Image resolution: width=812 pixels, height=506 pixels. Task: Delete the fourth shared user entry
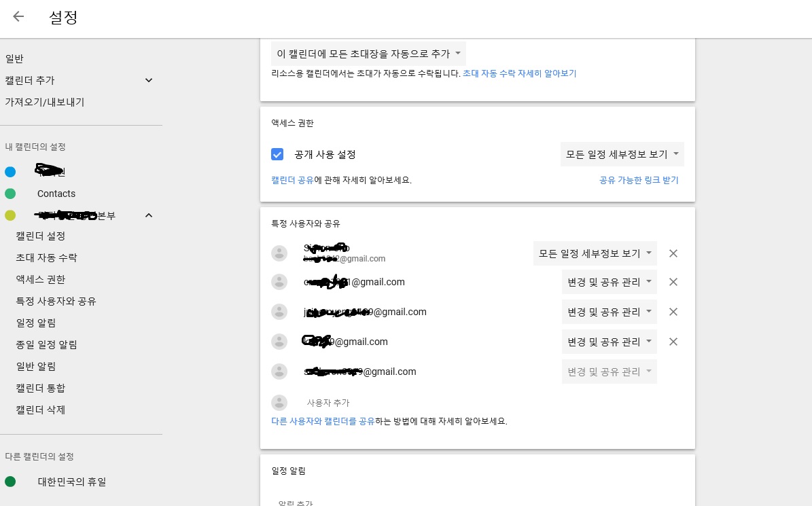point(673,342)
